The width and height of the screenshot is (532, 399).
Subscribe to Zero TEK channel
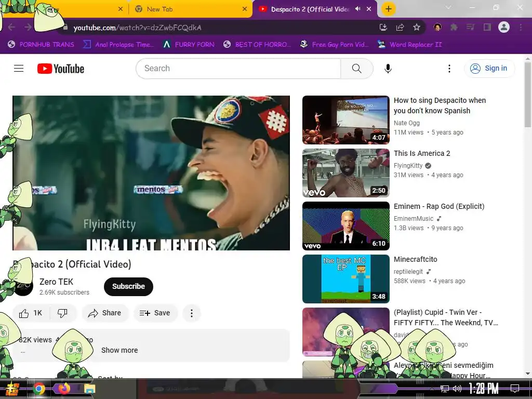129,286
